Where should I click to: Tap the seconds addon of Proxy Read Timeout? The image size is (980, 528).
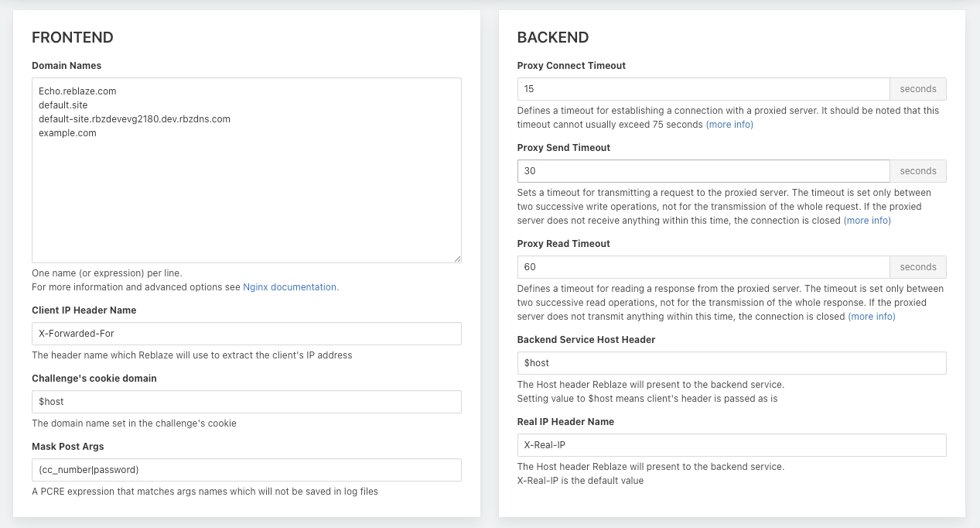pos(918,267)
